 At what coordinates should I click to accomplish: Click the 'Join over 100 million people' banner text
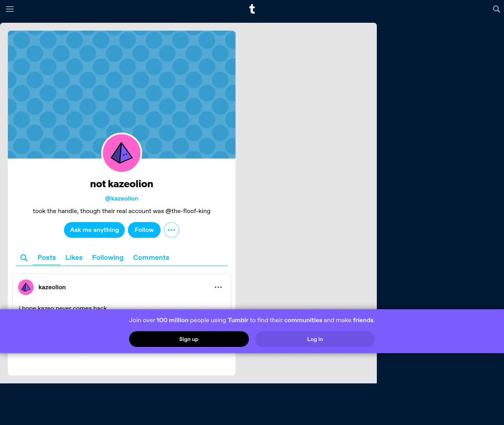252,320
